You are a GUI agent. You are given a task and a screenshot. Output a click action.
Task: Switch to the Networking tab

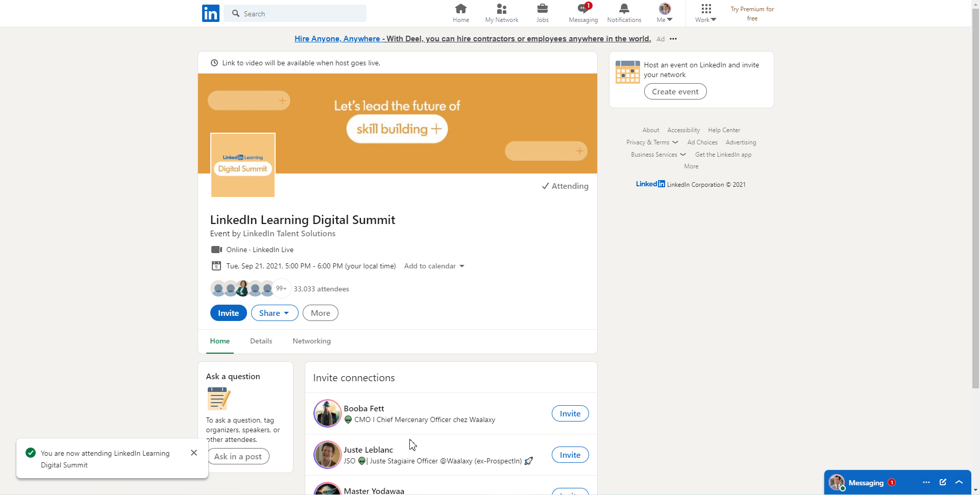click(x=312, y=341)
